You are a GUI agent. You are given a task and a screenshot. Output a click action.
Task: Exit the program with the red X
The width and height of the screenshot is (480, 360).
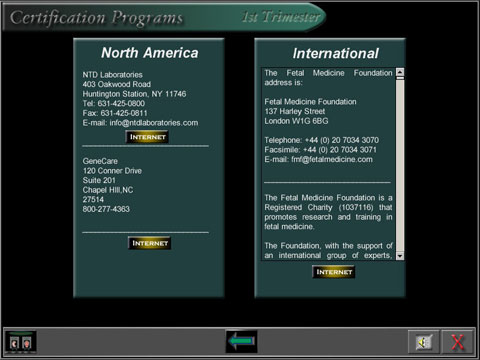pyautogui.click(x=457, y=342)
